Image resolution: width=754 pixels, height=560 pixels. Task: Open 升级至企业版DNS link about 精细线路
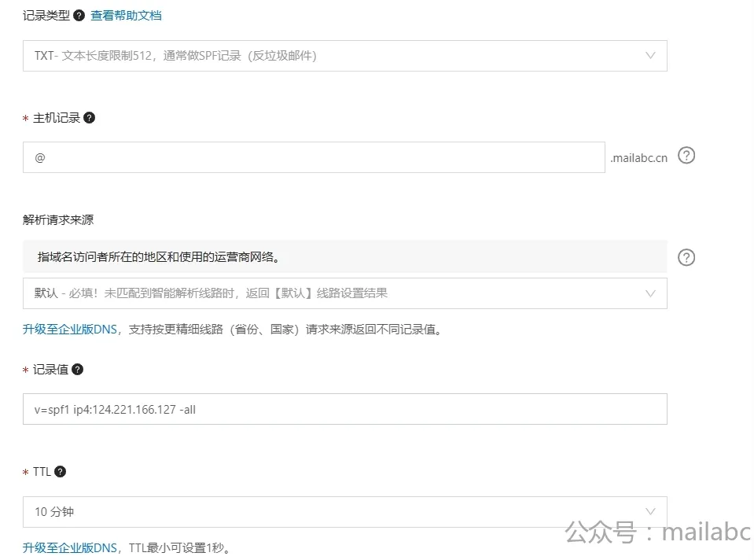[x=70, y=330]
